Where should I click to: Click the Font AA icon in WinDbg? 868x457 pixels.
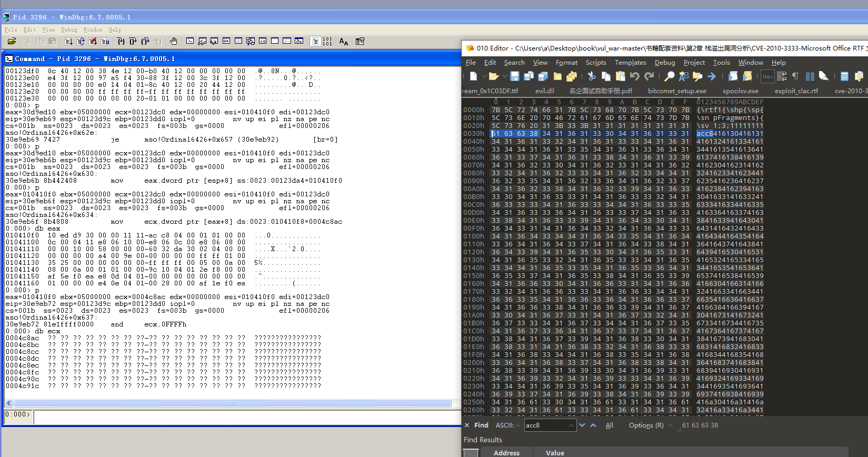[x=343, y=41]
